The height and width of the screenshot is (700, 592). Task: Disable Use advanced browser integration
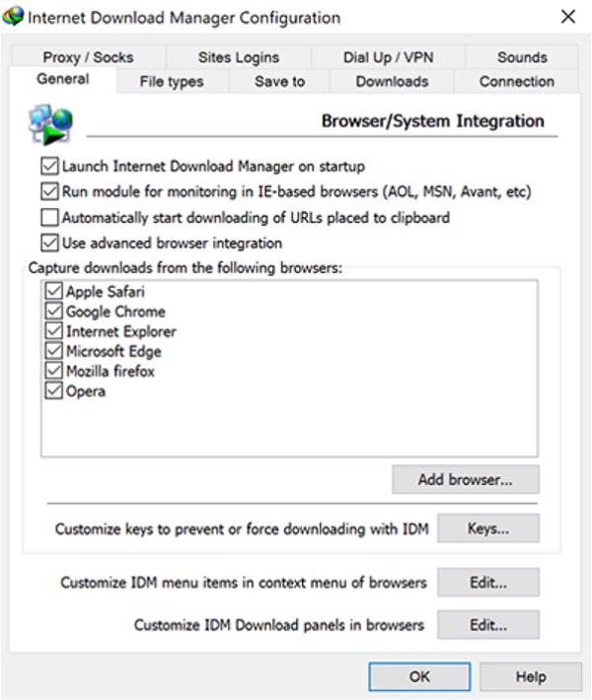click(x=49, y=243)
